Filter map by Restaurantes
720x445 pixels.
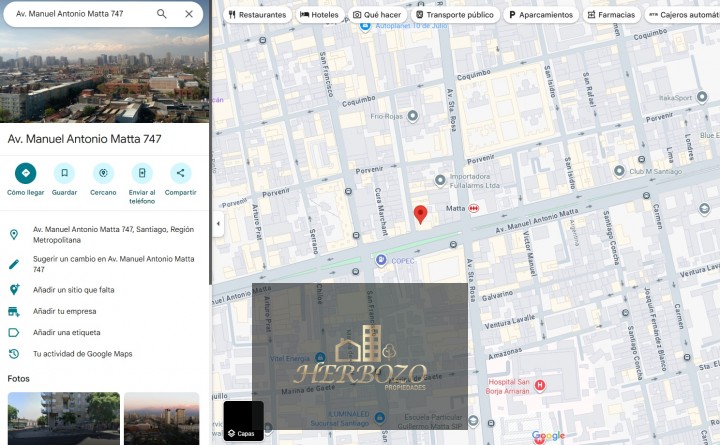coord(258,15)
